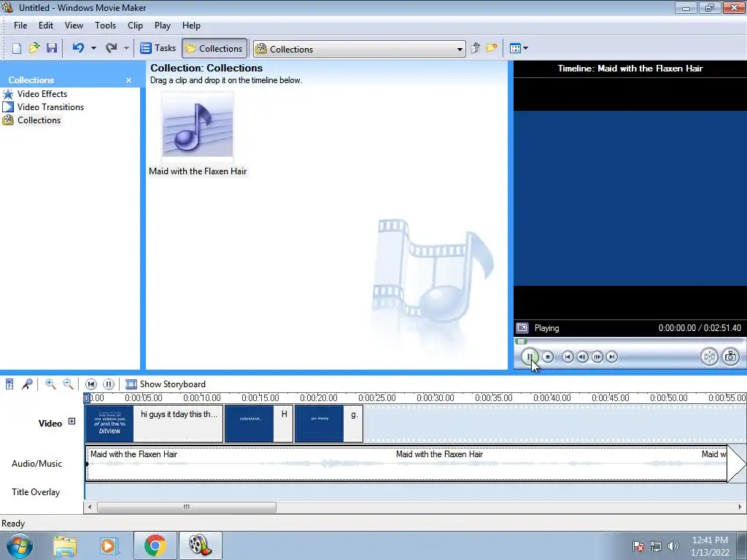747x560 pixels.
Task: Zoom in on the timeline
Action: (x=50, y=384)
